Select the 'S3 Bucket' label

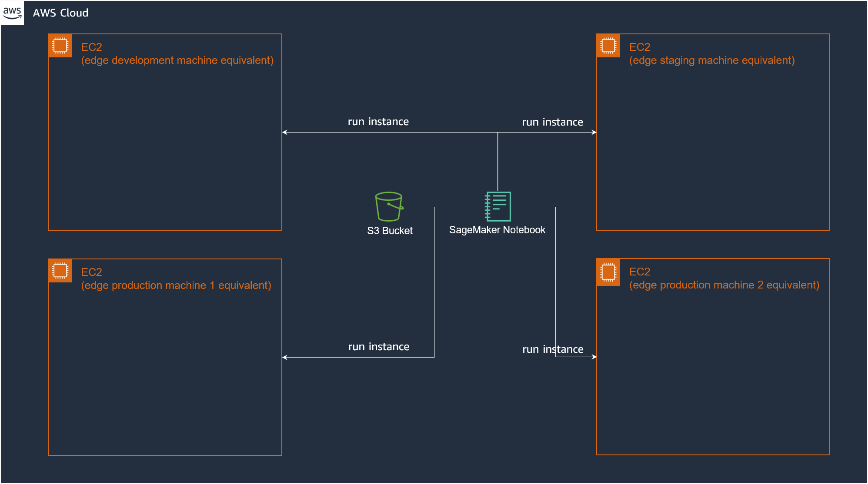[390, 231]
